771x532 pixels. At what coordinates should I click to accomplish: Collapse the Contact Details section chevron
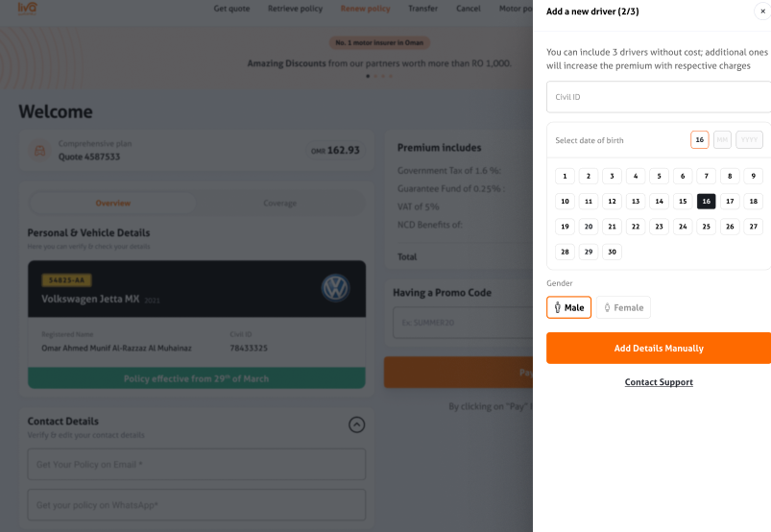pos(356,424)
